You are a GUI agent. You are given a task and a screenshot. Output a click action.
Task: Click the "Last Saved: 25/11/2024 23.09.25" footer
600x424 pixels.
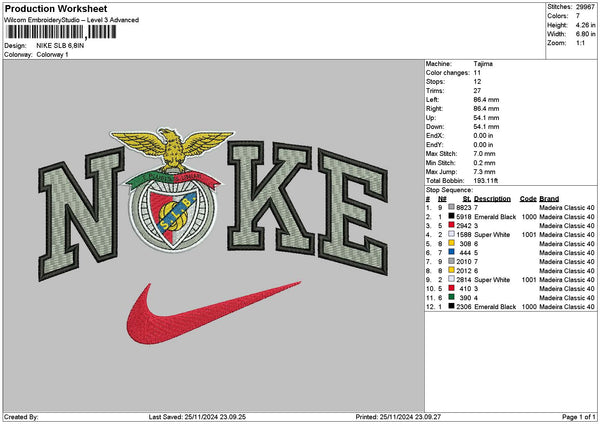coord(197,417)
